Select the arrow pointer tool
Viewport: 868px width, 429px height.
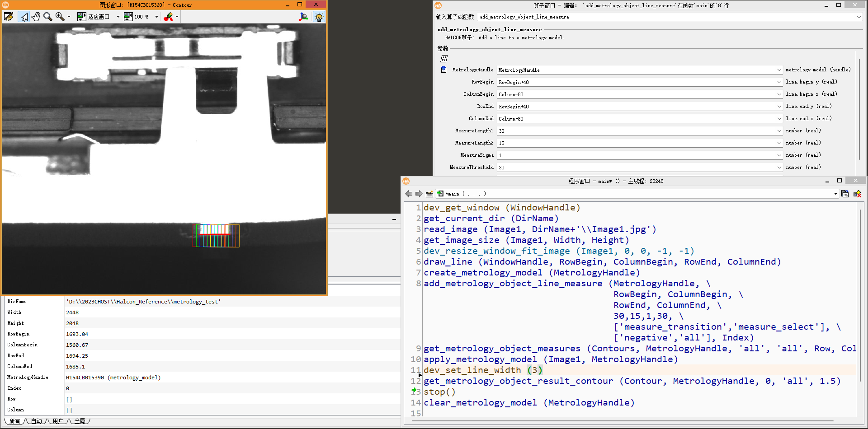point(24,17)
